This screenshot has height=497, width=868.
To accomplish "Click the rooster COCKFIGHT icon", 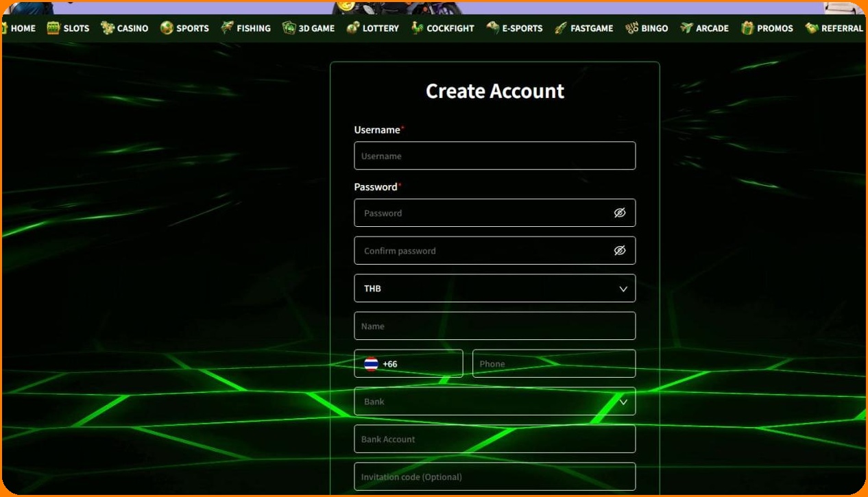I will 417,28.
